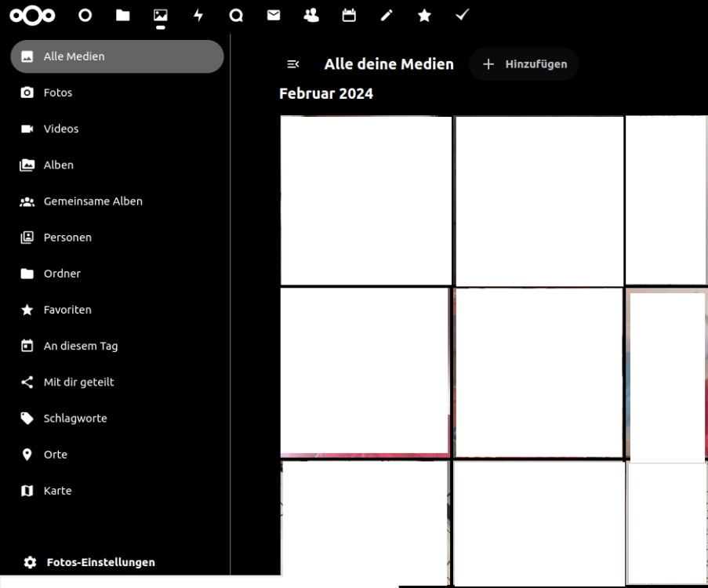
Task: Open Alben in the sidebar
Action: 117,165
